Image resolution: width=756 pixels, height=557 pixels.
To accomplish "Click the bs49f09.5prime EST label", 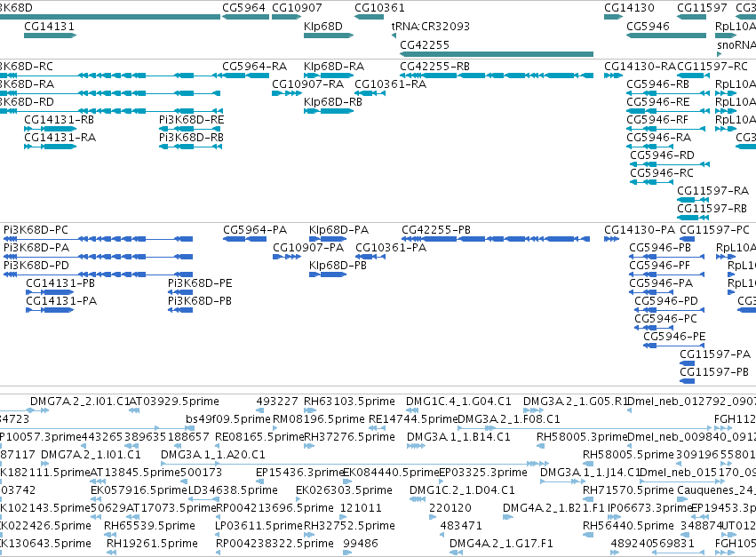I will pyautogui.click(x=228, y=419).
